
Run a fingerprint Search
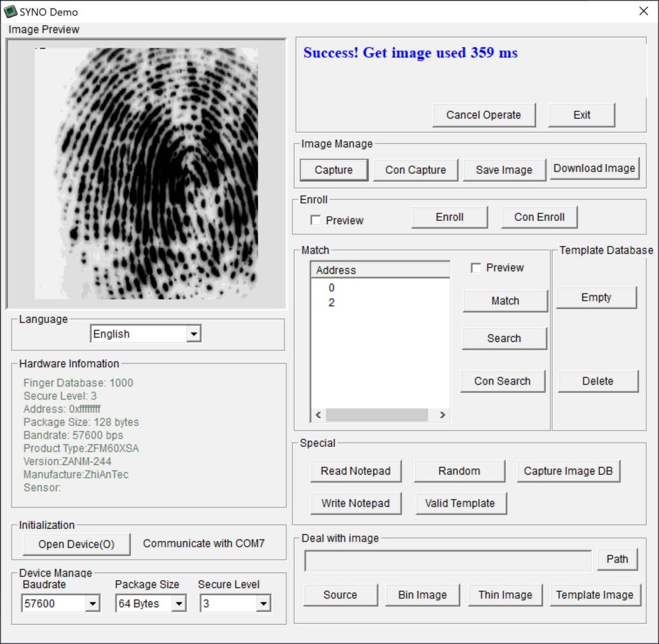(x=504, y=338)
